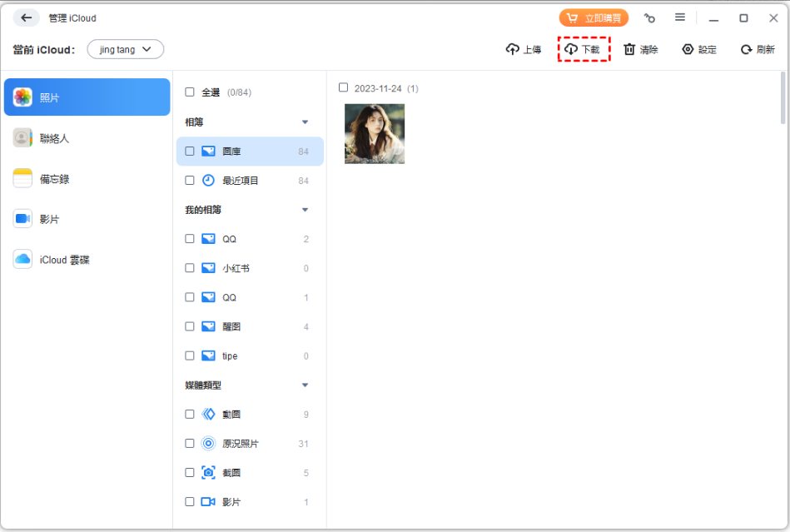Select the 2023-11-24 date group checkbox
Image resolution: width=790 pixels, height=532 pixels.
tap(343, 87)
